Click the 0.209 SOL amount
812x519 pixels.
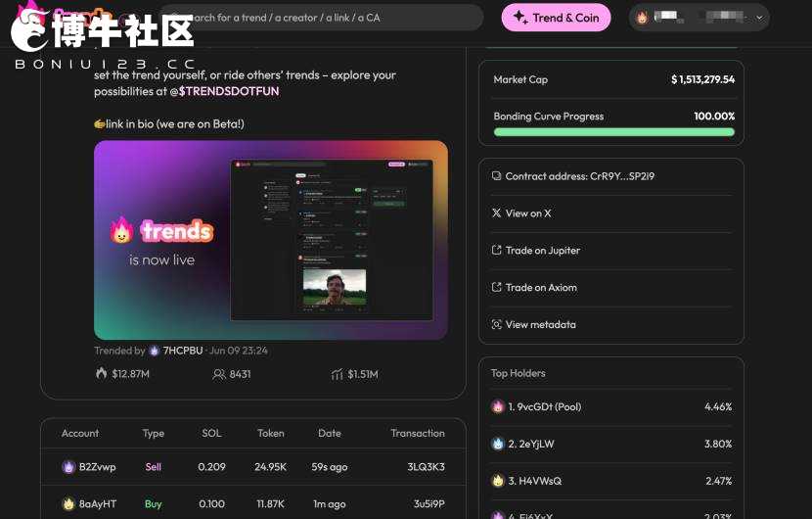point(211,467)
